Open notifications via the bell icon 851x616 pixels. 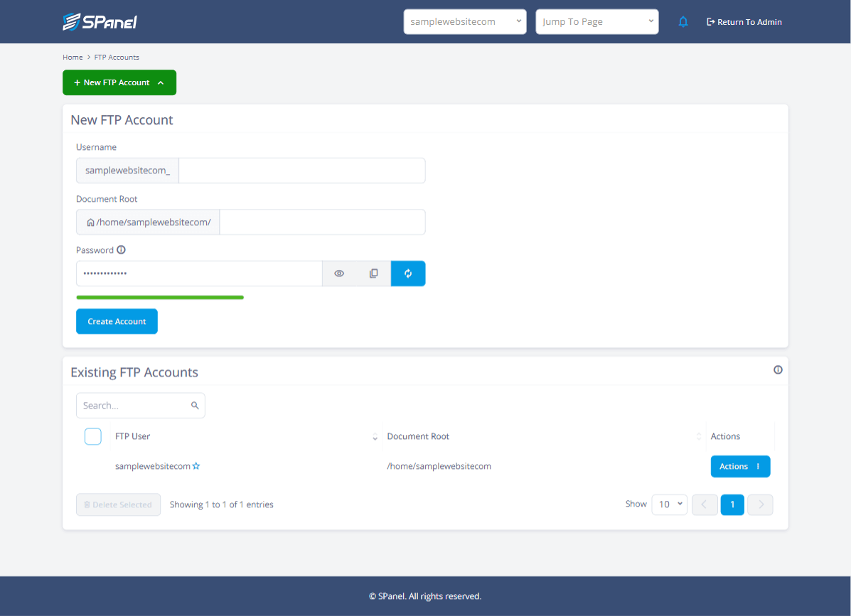[x=683, y=21]
